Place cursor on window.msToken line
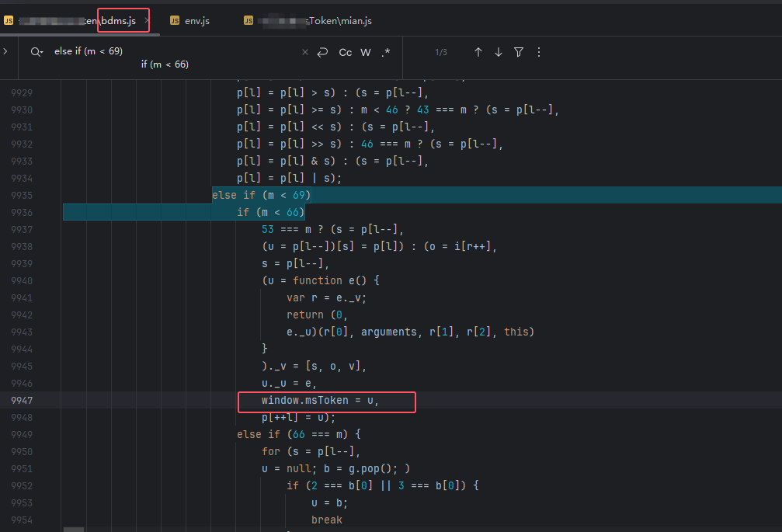The height and width of the screenshot is (532, 782). click(x=320, y=400)
